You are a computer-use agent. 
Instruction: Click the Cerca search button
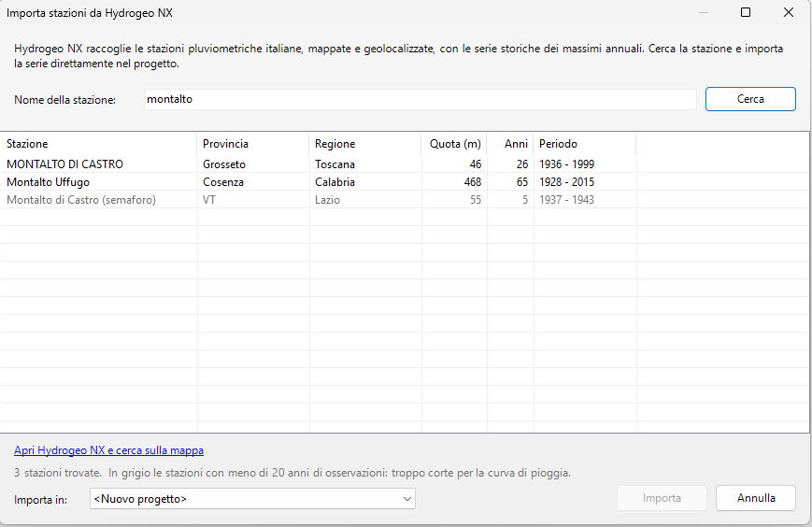point(750,99)
